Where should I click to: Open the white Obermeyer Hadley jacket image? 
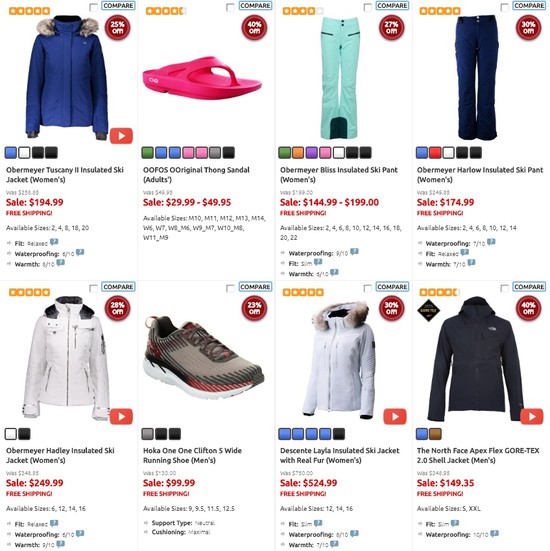click(x=67, y=358)
